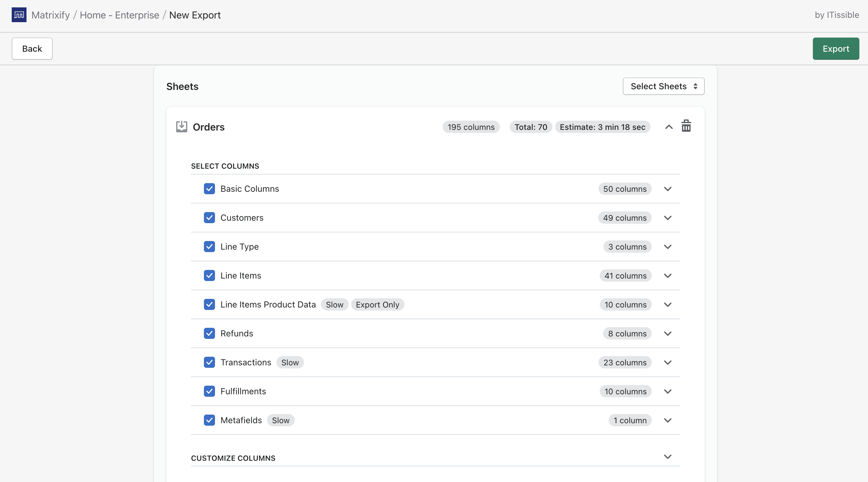Image resolution: width=868 pixels, height=482 pixels.
Task: Expand the Transactions column group
Action: coord(667,363)
